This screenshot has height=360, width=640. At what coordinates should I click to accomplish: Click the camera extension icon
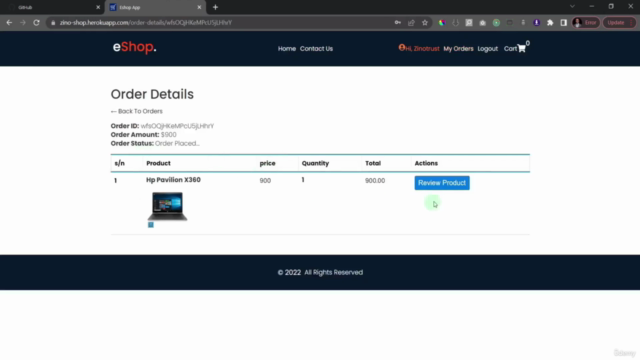(482, 23)
